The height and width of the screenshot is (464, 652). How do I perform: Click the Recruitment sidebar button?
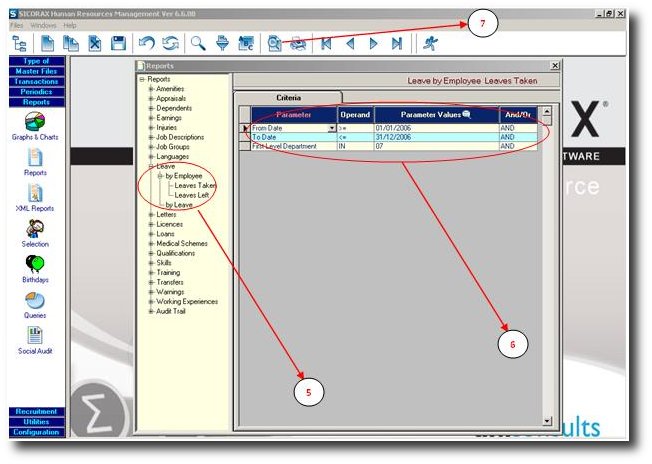[x=37, y=412]
